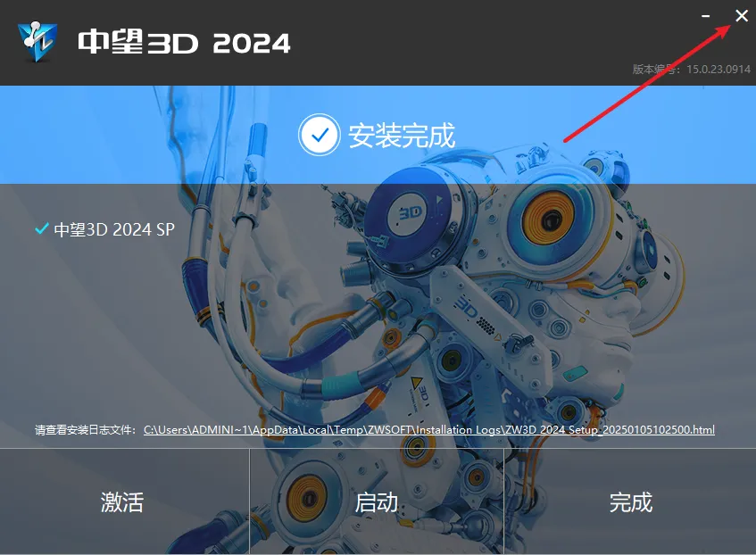Click the 安装完成 status text
Viewport: 756px width, 555px height.
402,135
